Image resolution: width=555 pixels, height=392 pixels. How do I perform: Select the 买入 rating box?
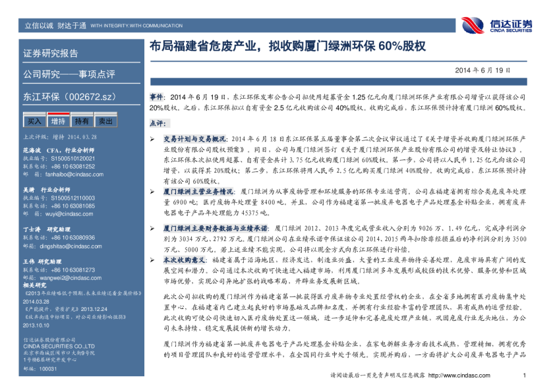pos(34,121)
